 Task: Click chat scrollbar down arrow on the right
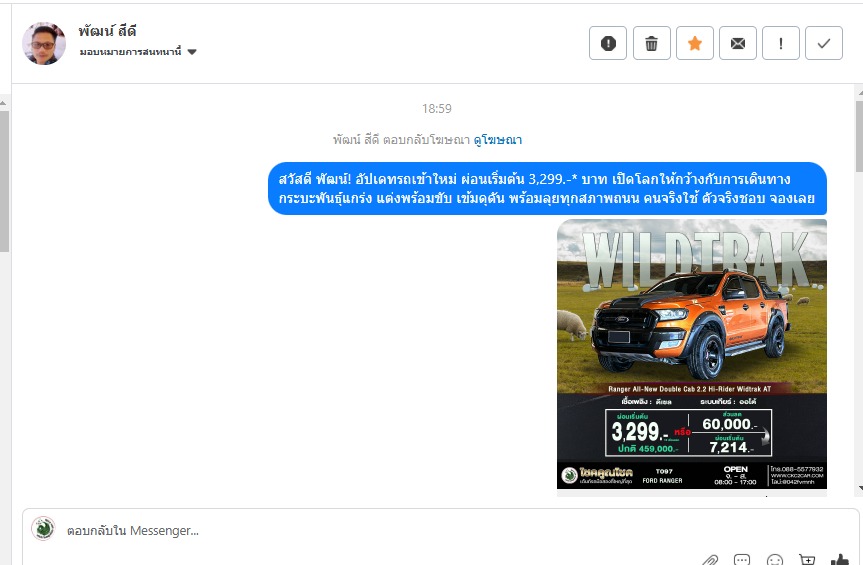click(x=859, y=488)
